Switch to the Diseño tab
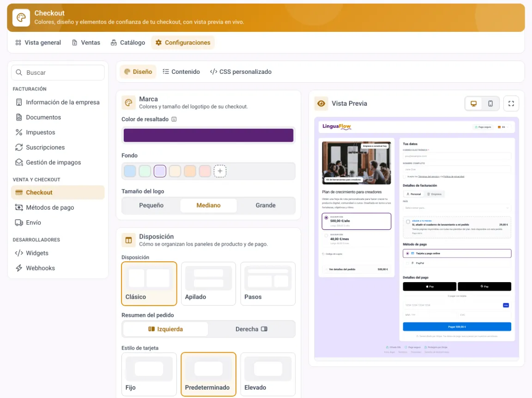This screenshot has width=532, height=398. [x=138, y=72]
